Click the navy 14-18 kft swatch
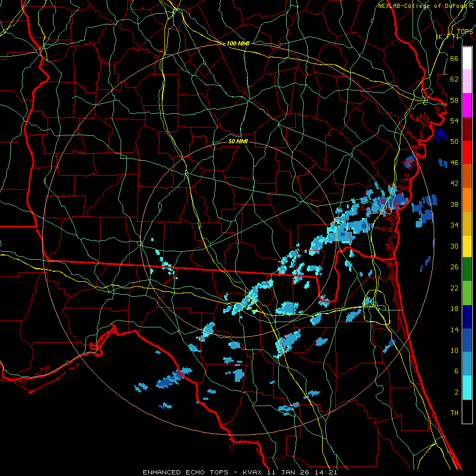The image size is (476, 476). point(467,317)
